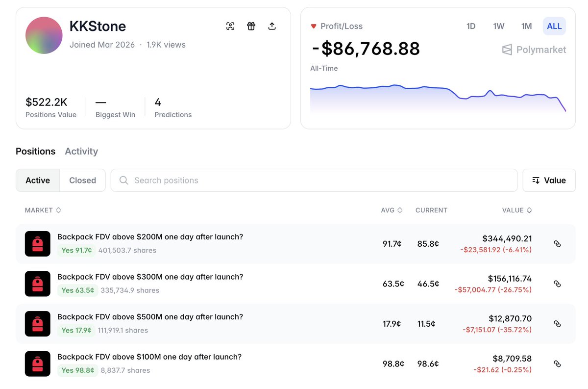Click Backpack icon in $500M row
Viewport: 588px width, 389px height.
(38, 324)
